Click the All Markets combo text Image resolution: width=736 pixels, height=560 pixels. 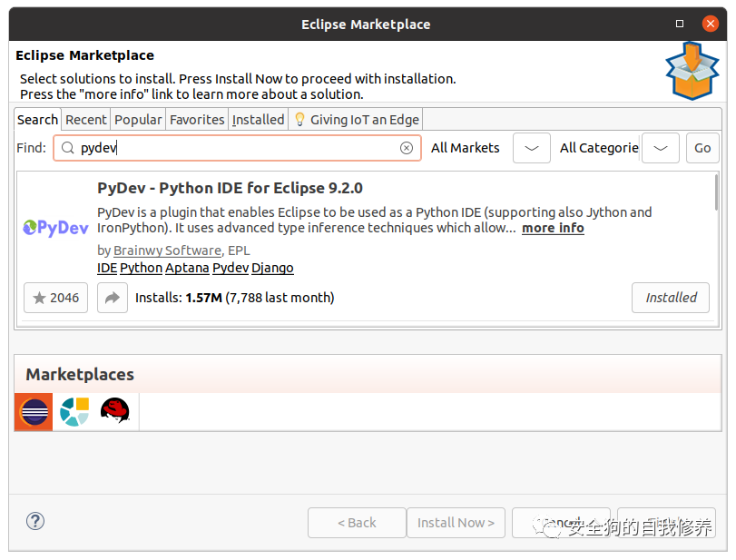pos(466,148)
